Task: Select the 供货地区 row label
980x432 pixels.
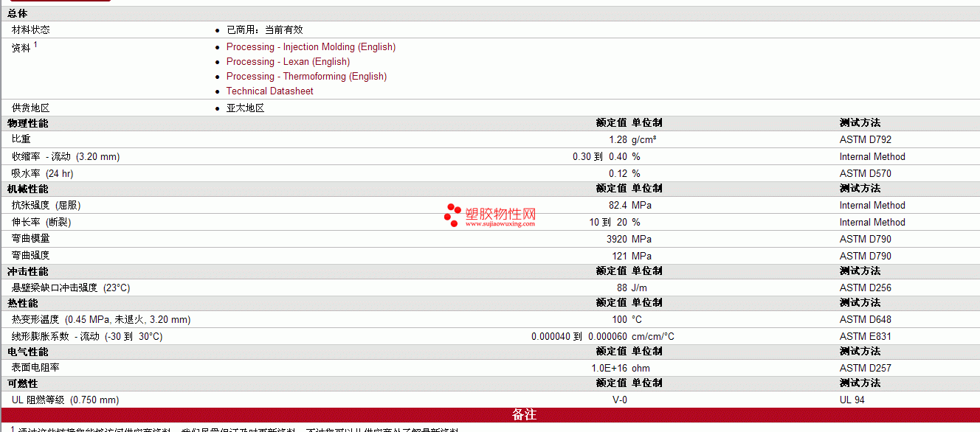Action: coord(31,108)
